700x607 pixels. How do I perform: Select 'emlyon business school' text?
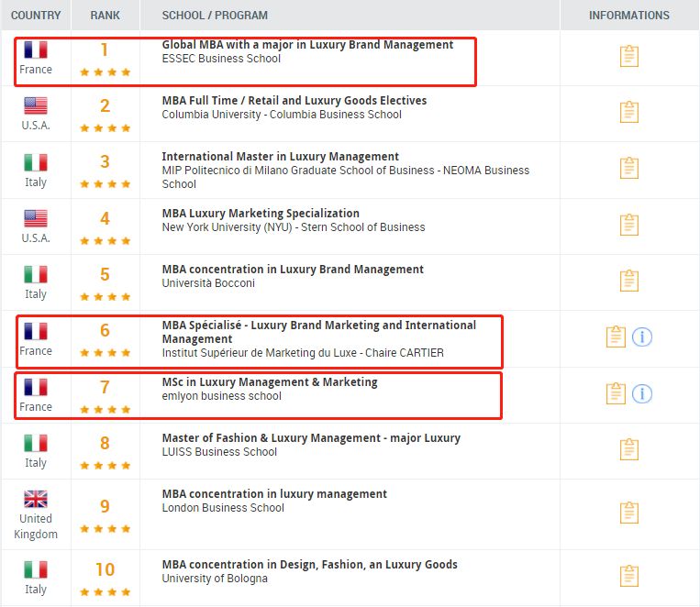coord(221,396)
